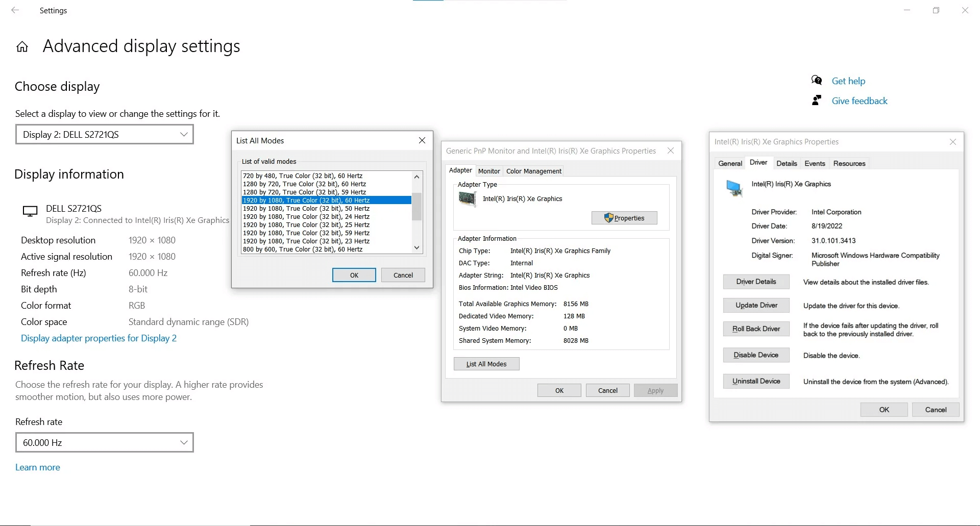
Task: Open the Display 2: DELL S2721QS dropdown
Action: (105, 134)
